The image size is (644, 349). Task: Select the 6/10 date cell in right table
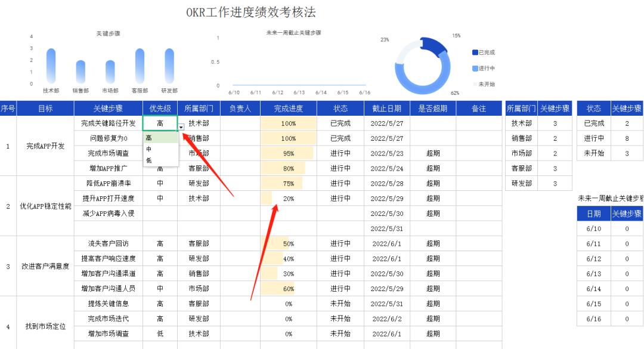593,229
